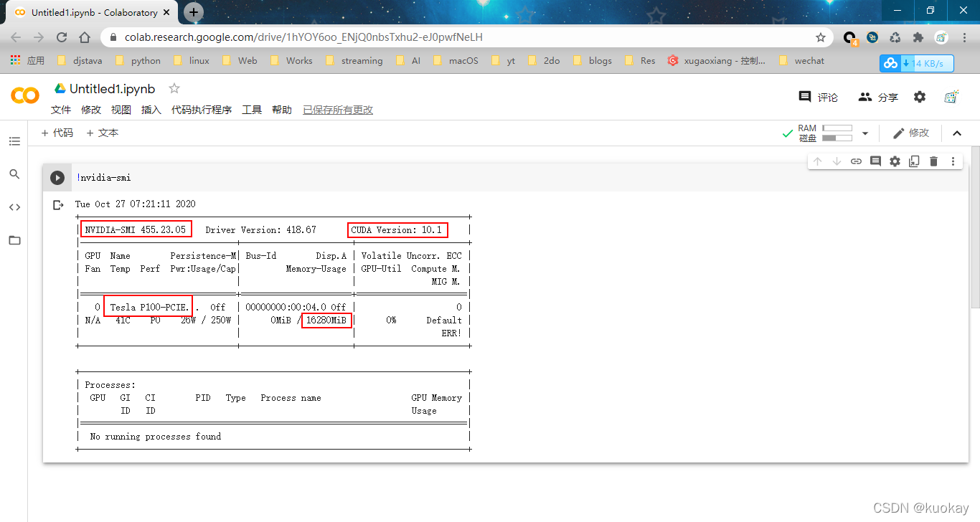980x522 pixels.
Task: Click the 分享 share button
Action: [x=879, y=97]
